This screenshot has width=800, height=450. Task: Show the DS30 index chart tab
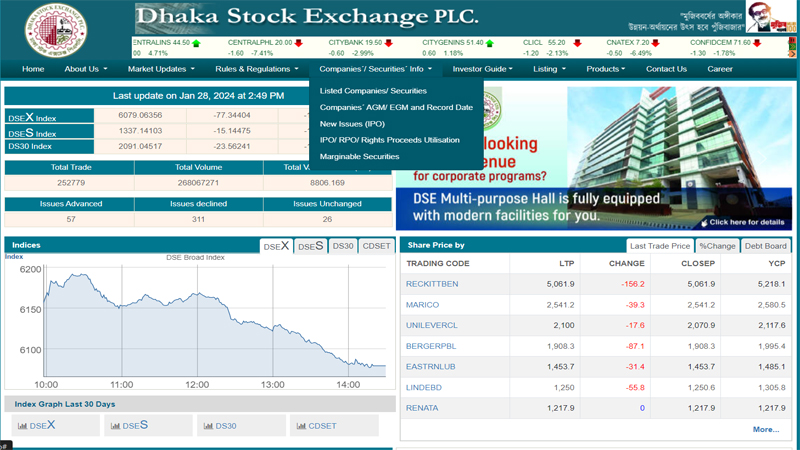click(x=343, y=246)
